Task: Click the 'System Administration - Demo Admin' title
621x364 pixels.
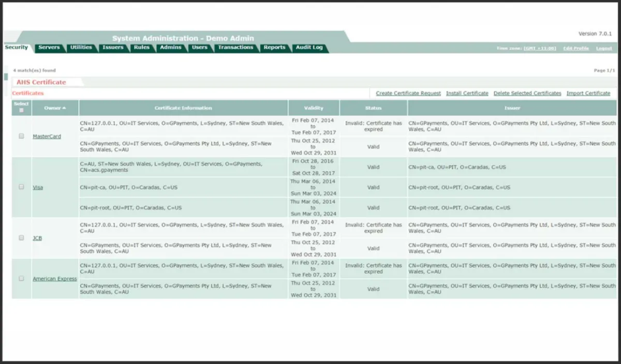Action: [183, 38]
